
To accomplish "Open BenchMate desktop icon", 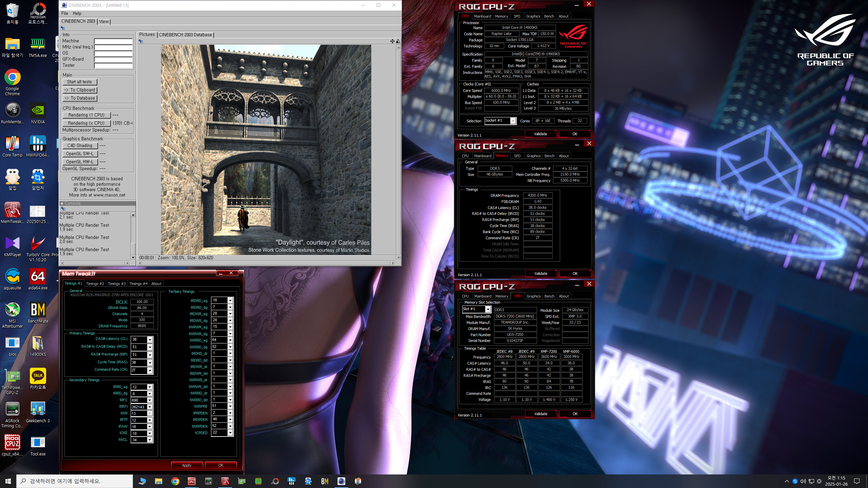I will click(x=38, y=312).
